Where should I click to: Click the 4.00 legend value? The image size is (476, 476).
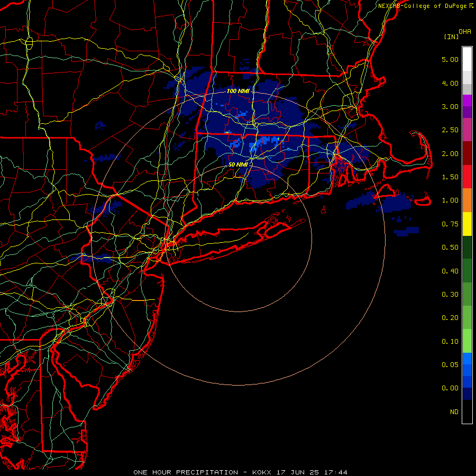point(450,83)
